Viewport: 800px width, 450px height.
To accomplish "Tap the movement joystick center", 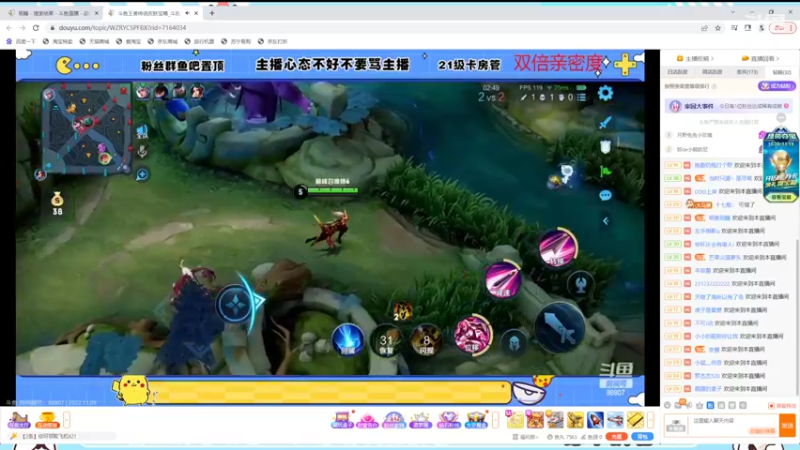I will click(x=236, y=305).
